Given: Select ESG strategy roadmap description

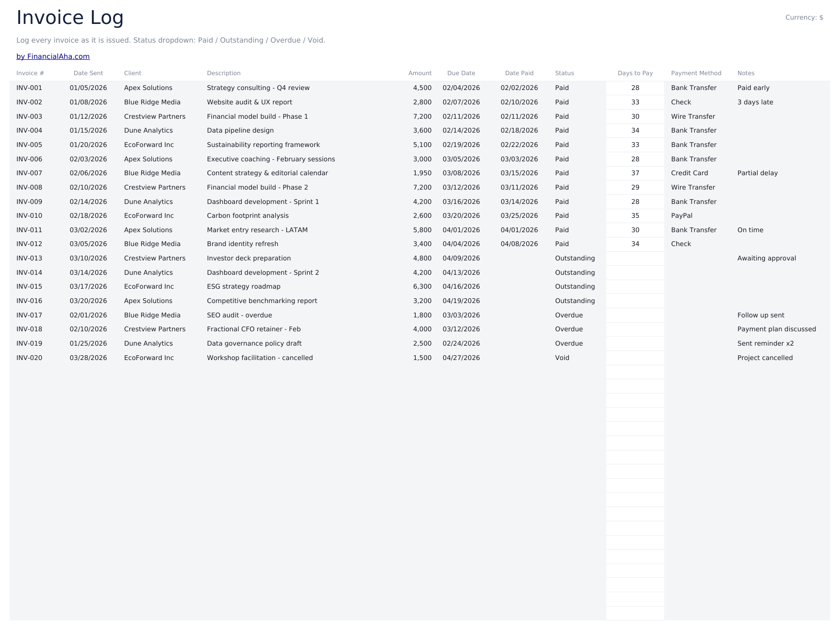Looking at the screenshot, I should (x=244, y=287).
